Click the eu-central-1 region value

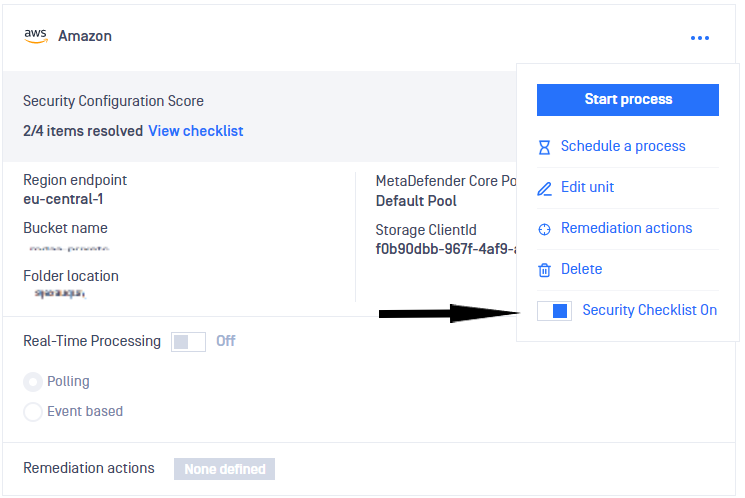tap(63, 199)
